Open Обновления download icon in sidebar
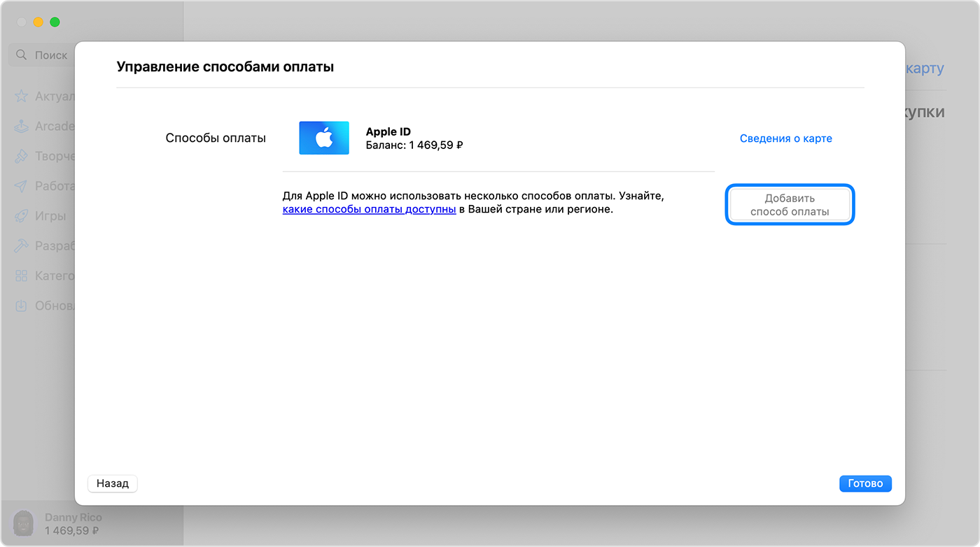980x547 pixels. tap(22, 306)
